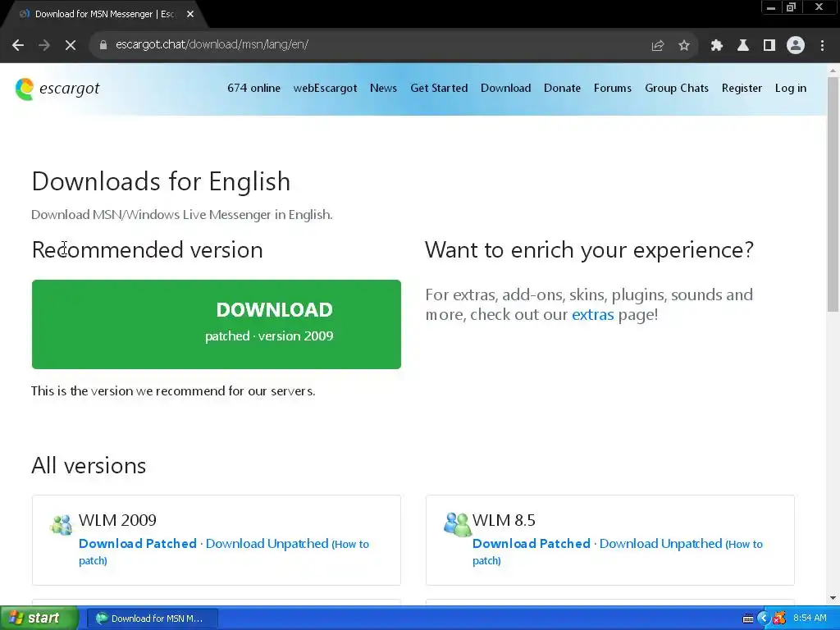Visit the Forums link
Image resolution: width=840 pixels, height=630 pixels.
pyautogui.click(x=612, y=89)
